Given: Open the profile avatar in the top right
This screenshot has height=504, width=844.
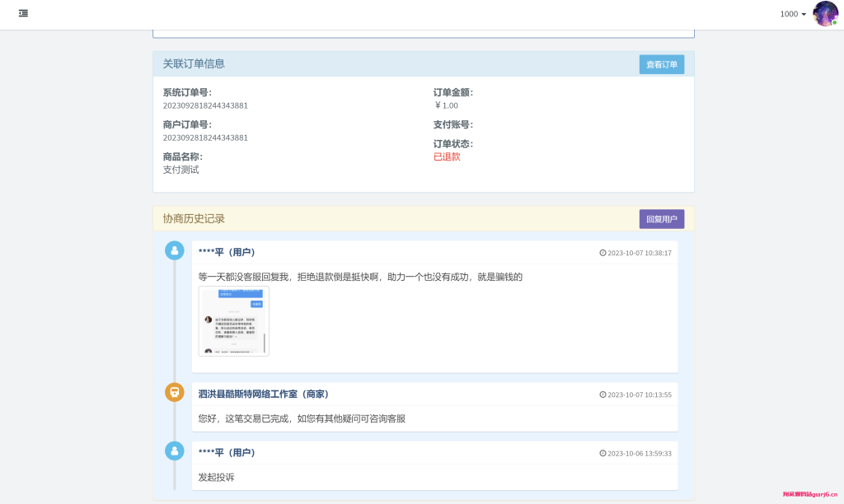Looking at the screenshot, I should 825,14.
